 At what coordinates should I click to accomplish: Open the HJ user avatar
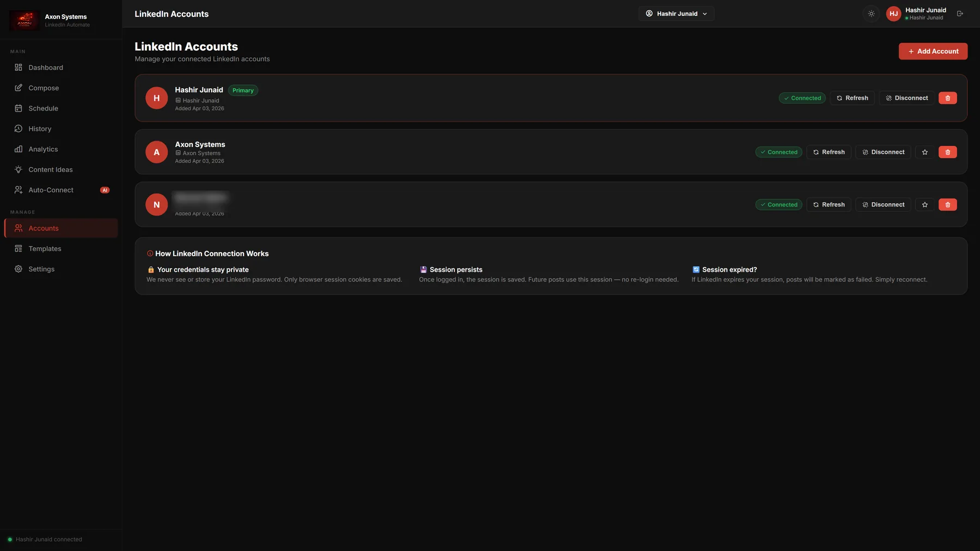pyautogui.click(x=893, y=14)
